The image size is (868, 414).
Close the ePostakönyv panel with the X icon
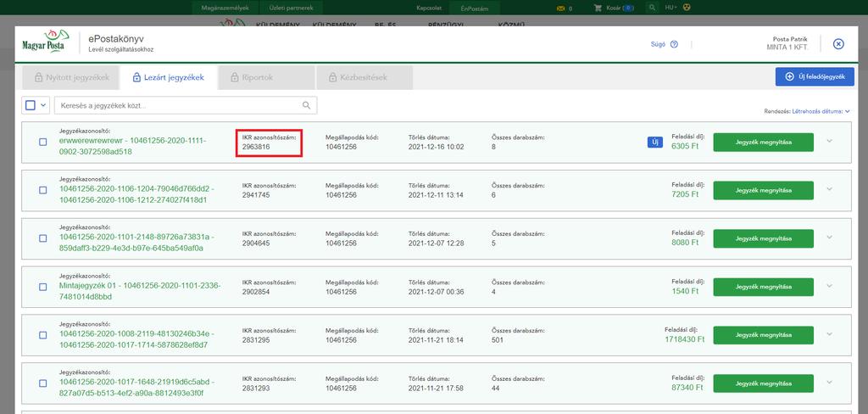(838, 44)
